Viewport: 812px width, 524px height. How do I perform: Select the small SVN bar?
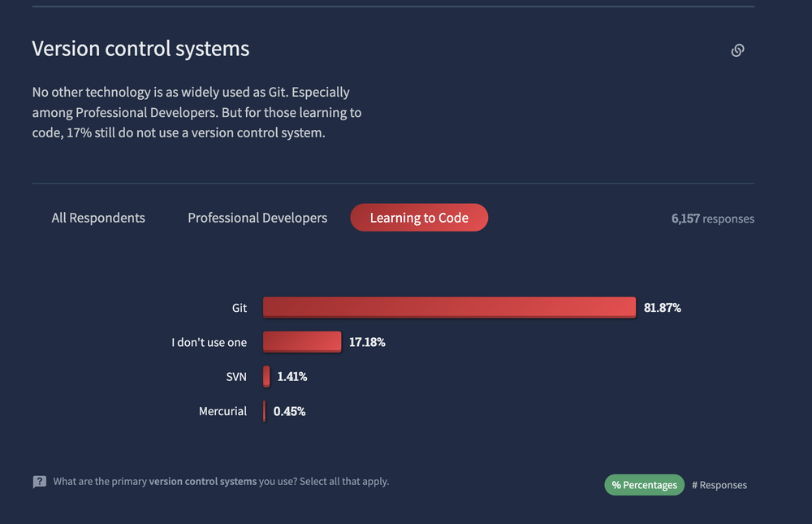266,377
